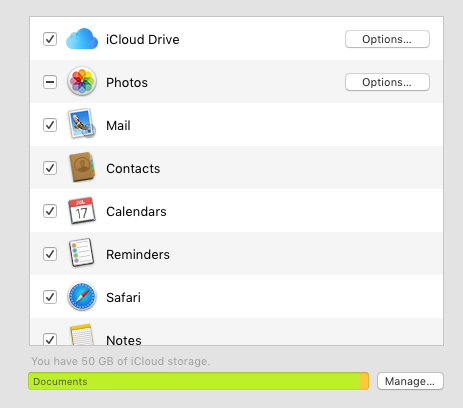Click the Notes notepad icon
Screen dimensions: 463x408
82,335
